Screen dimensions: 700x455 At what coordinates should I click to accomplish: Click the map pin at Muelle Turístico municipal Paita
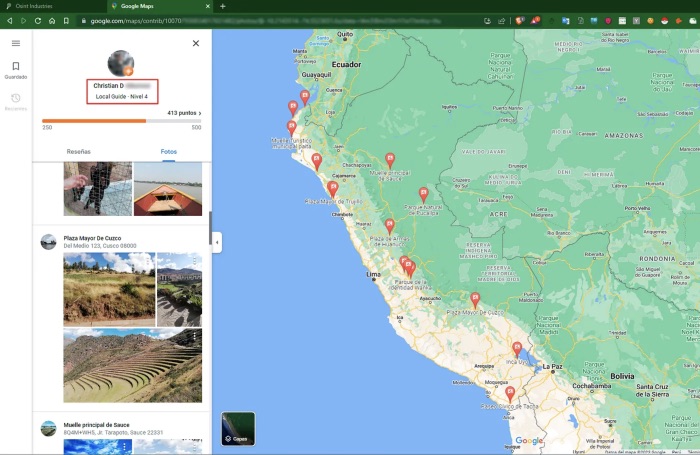coord(292,128)
